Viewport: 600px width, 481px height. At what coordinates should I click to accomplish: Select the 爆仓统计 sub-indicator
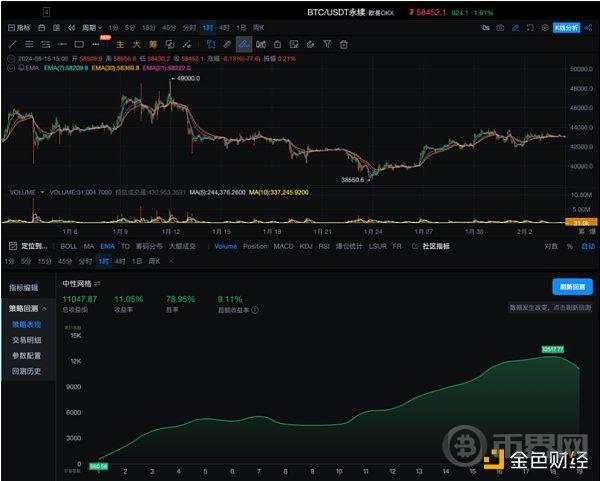[x=349, y=246]
